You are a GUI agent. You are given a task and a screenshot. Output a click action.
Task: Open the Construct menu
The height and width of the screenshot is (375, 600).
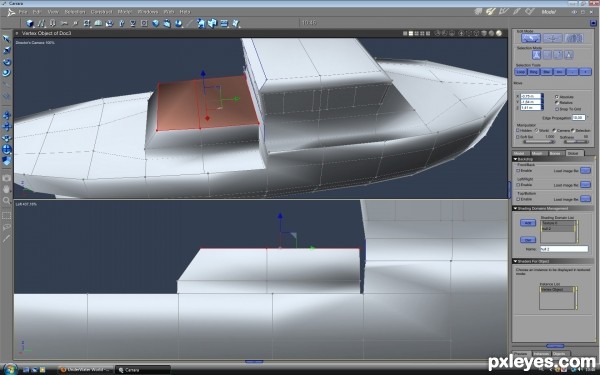tap(101, 12)
